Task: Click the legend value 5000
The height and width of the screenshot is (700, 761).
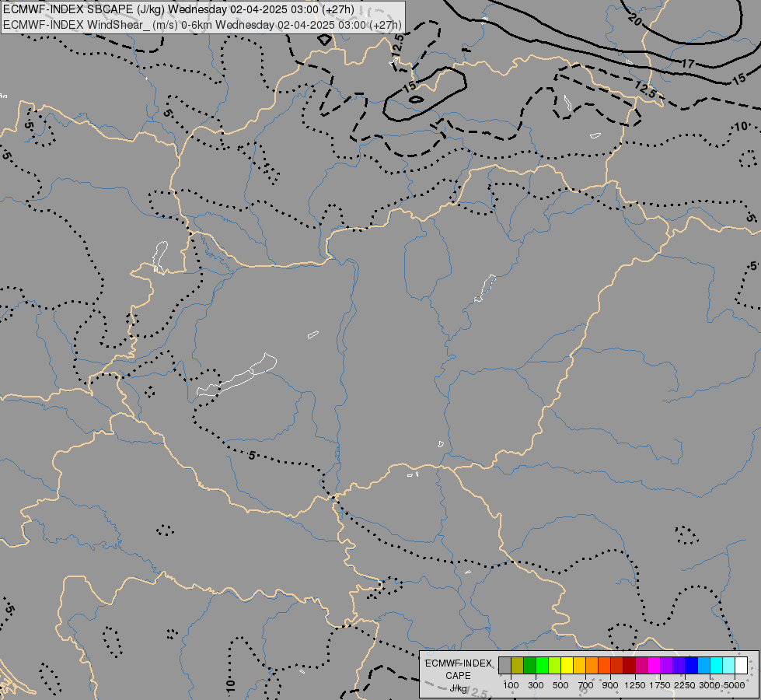Action: pos(735,685)
